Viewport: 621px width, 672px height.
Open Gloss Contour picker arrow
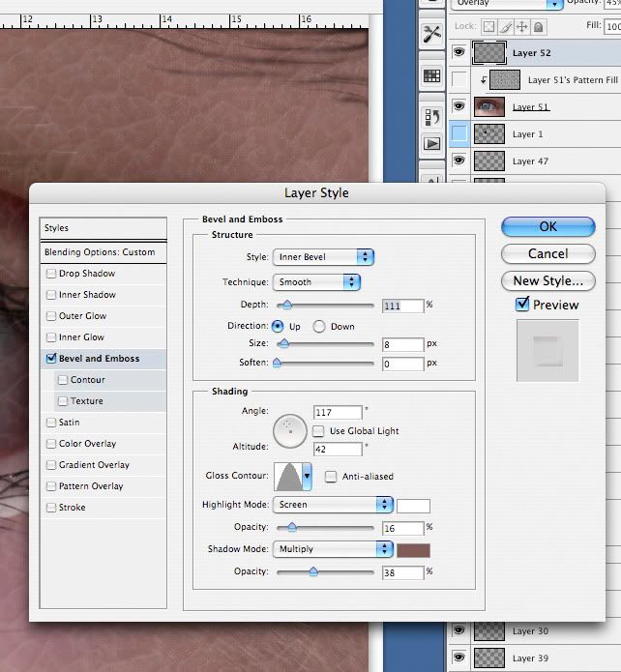307,476
